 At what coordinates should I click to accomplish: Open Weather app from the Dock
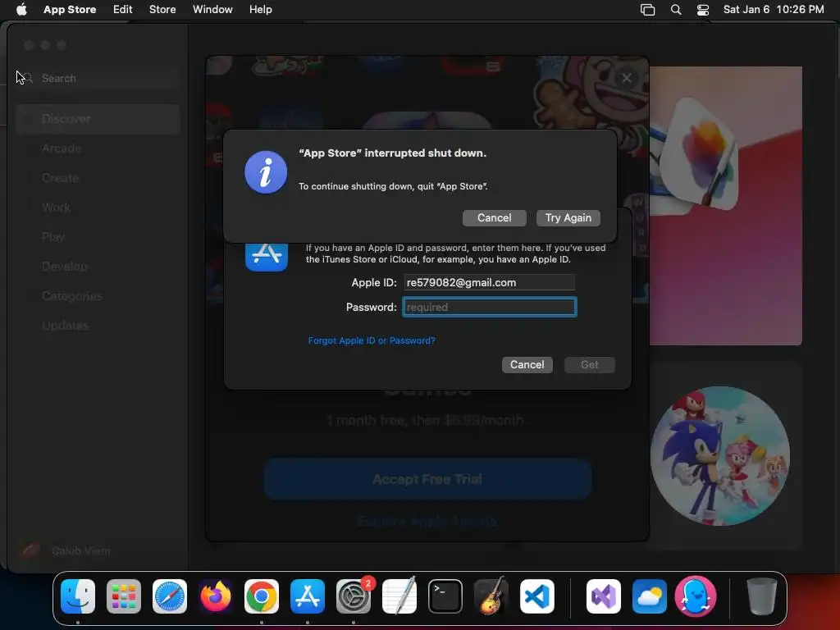coord(650,596)
